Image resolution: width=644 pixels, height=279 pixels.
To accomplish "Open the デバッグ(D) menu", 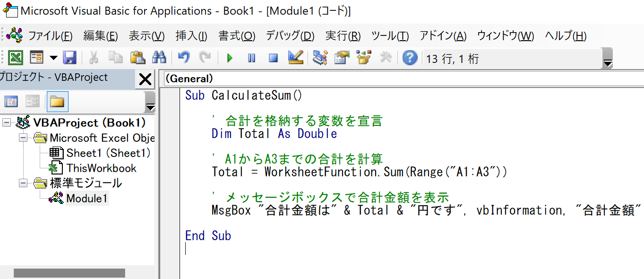I will (290, 36).
